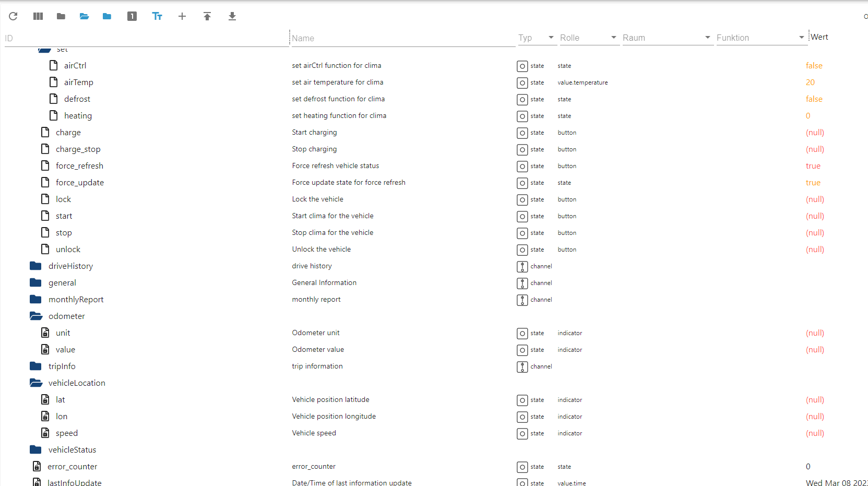Expand the driveHistory folder
The width and height of the screenshot is (868, 486).
tap(35, 266)
